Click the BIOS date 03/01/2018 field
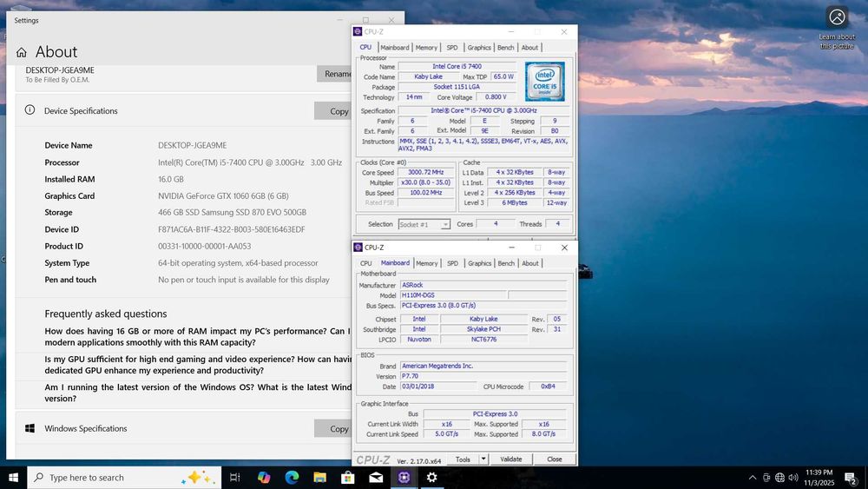Image resolution: width=868 pixels, height=489 pixels. 437,387
